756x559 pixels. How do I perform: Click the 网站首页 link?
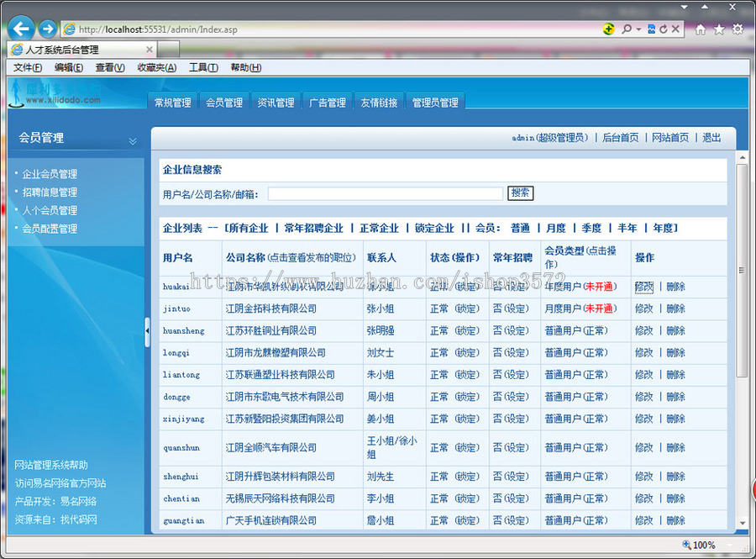670,138
